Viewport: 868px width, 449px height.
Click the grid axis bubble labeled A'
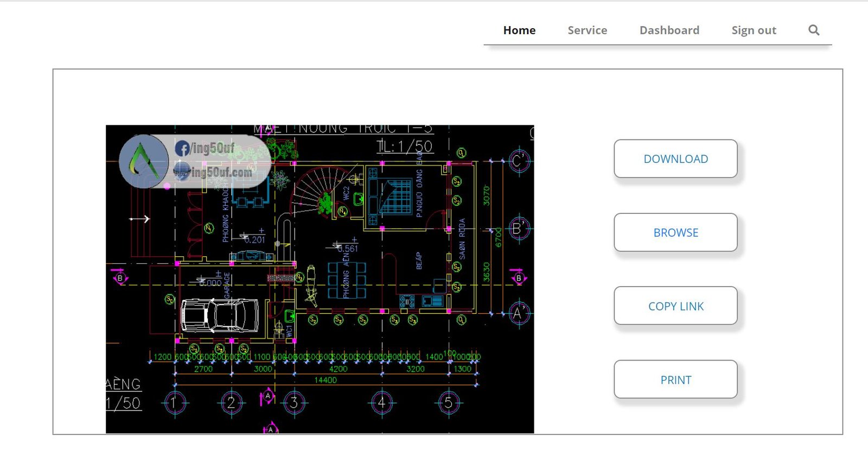519,313
